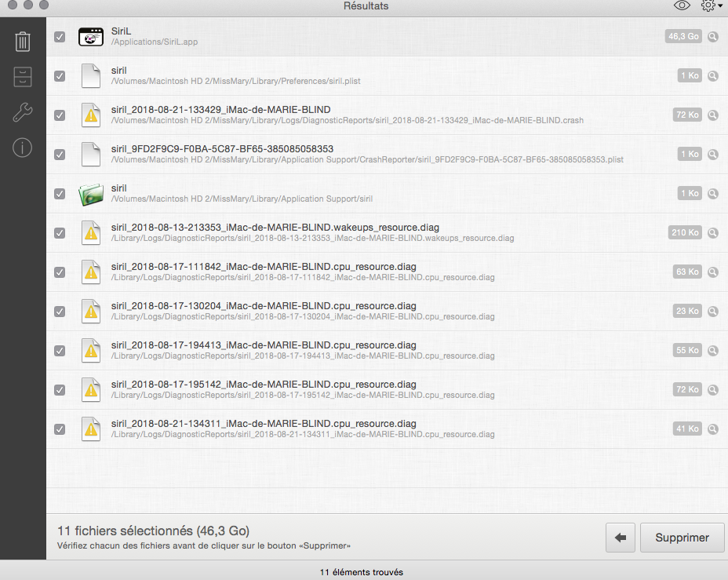Reveal siril.plist preferences file with magnifier
Screen dimensions: 728x580
(712, 75)
